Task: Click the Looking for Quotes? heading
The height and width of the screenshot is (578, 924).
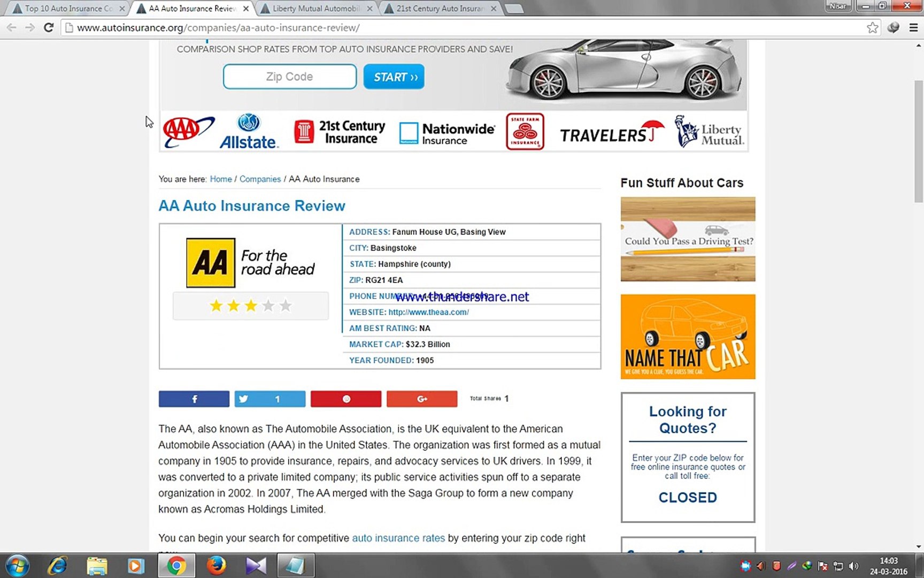Action: pyautogui.click(x=688, y=420)
